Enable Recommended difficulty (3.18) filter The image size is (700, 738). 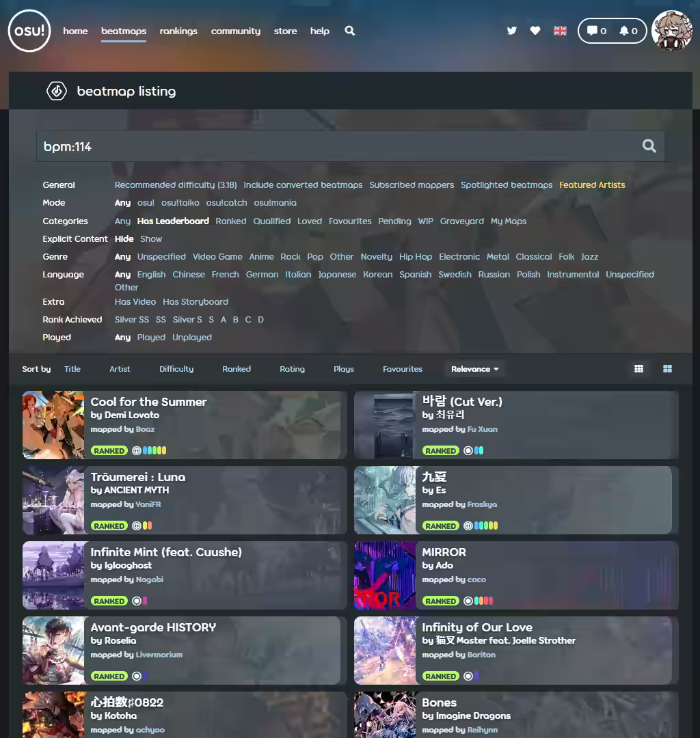[x=176, y=185]
